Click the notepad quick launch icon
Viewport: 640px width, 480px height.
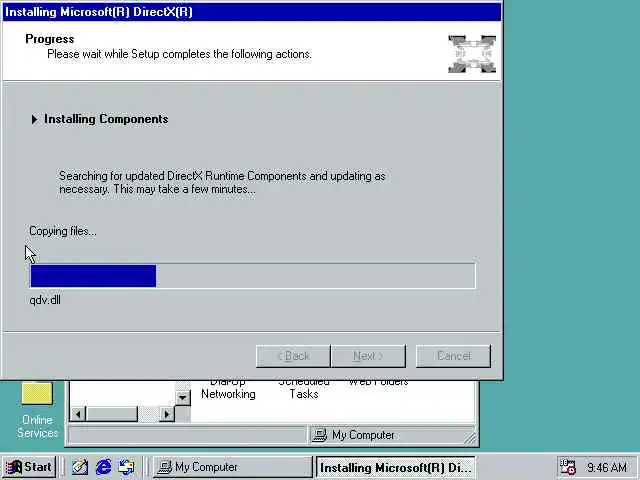coord(80,467)
